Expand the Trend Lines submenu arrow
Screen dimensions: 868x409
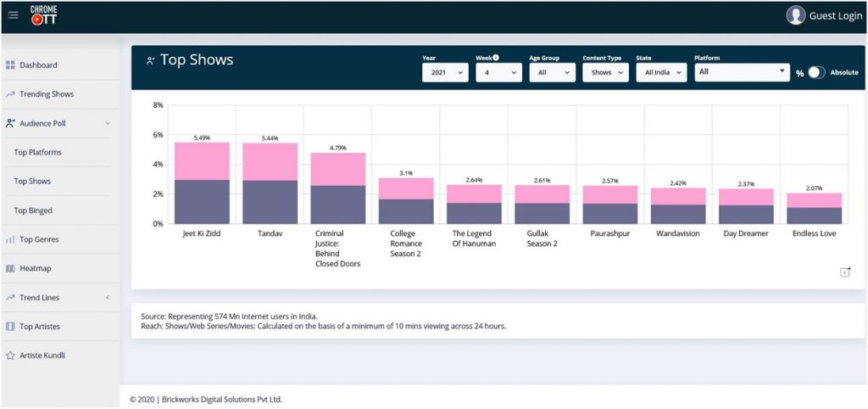[108, 298]
